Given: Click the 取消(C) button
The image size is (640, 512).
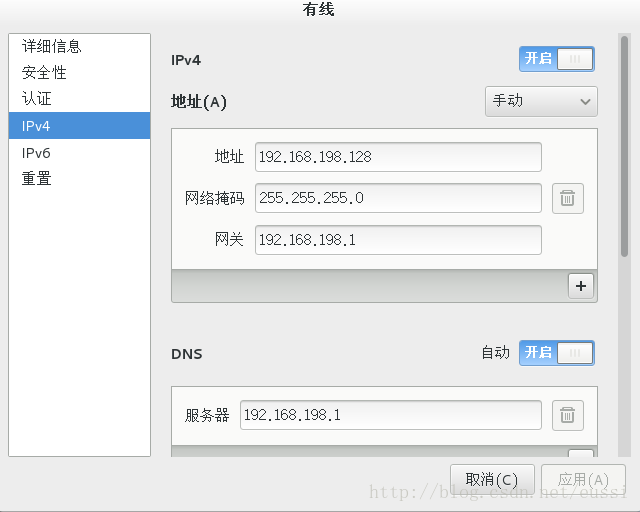Looking at the screenshot, I should 492,479.
